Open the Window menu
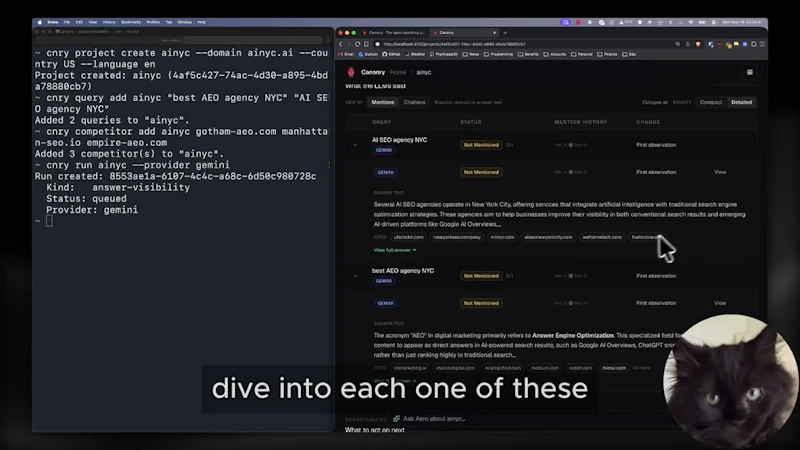The height and width of the screenshot is (450, 800). 185,22
